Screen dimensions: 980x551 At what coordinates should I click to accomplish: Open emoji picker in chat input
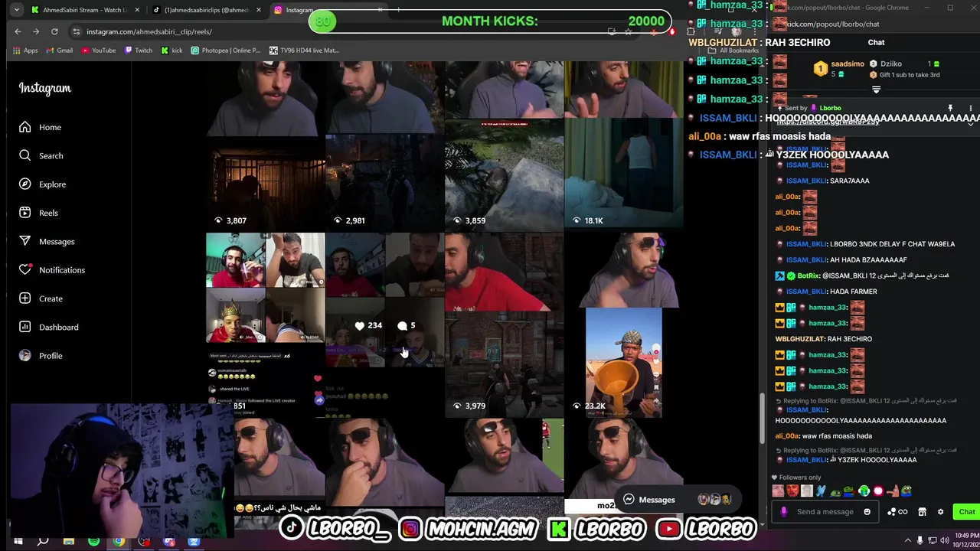tap(867, 512)
